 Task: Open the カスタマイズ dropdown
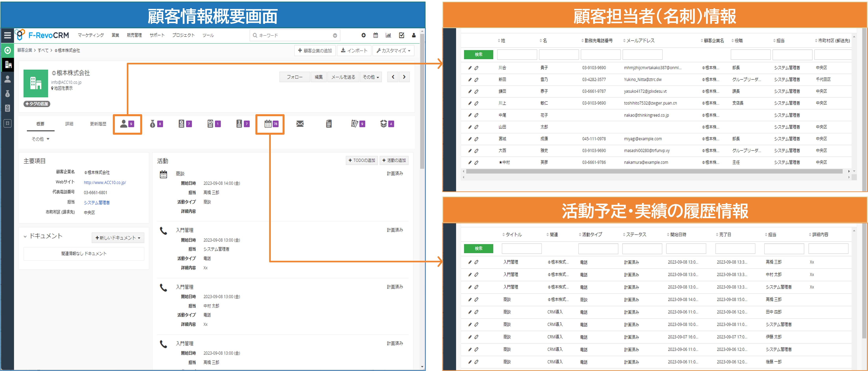pos(394,51)
